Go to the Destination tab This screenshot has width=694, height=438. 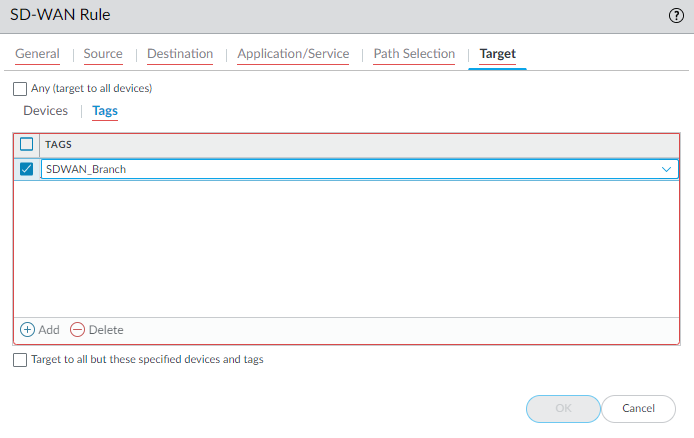tap(180, 54)
